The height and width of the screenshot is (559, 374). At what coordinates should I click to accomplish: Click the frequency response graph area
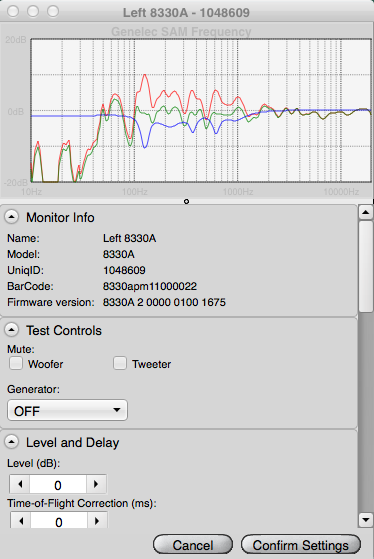coord(201,111)
